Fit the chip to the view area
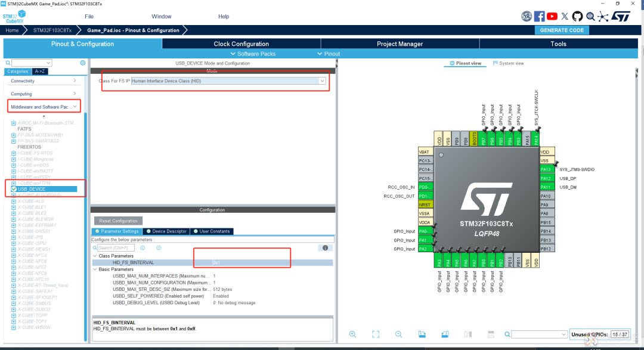Image resolution: width=644 pixels, height=350 pixels. click(x=376, y=334)
